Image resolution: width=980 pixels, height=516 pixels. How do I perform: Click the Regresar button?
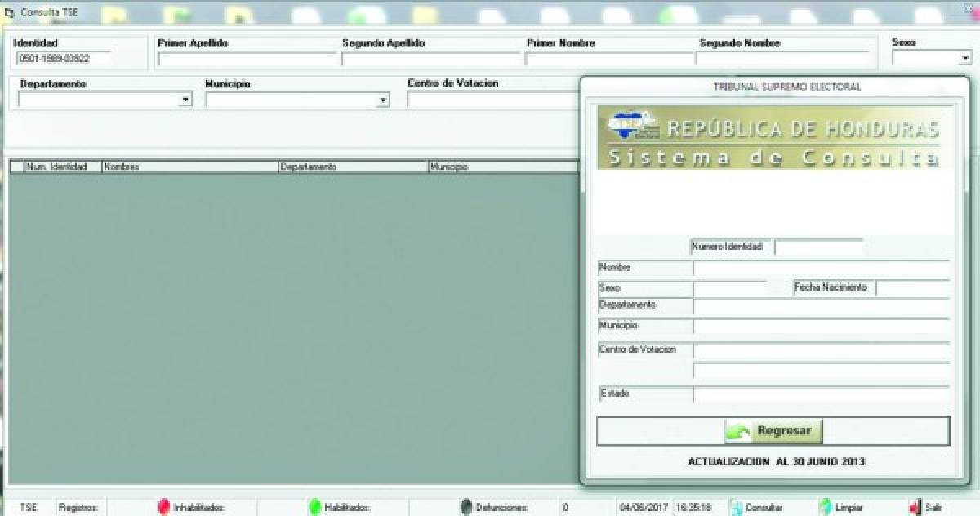coord(773,431)
